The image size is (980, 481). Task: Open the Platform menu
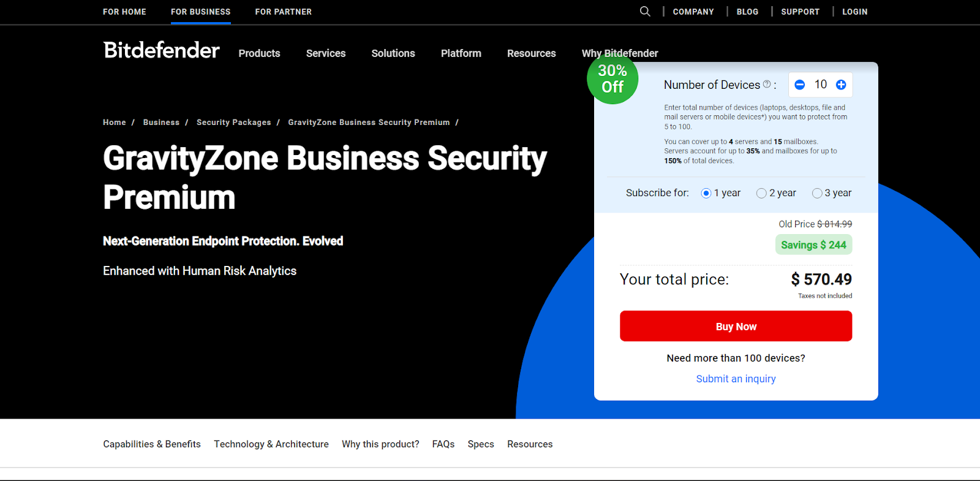(x=461, y=53)
